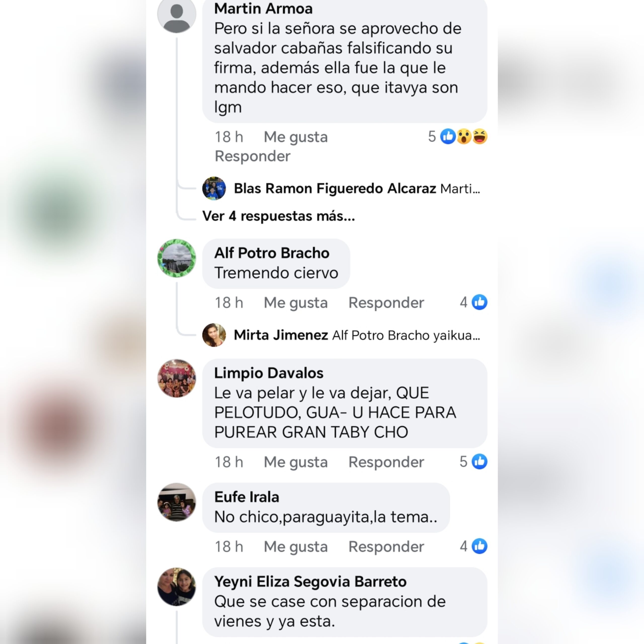Screen dimensions: 644x644
Task: Click the wow reaction emoji on Martin Armoa's comment
Action: [464, 136]
